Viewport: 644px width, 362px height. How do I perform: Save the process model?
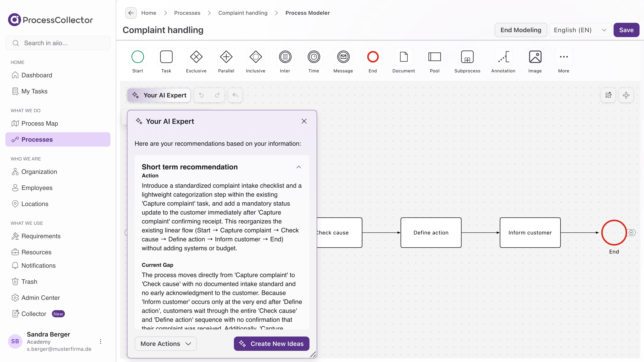click(x=626, y=30)
